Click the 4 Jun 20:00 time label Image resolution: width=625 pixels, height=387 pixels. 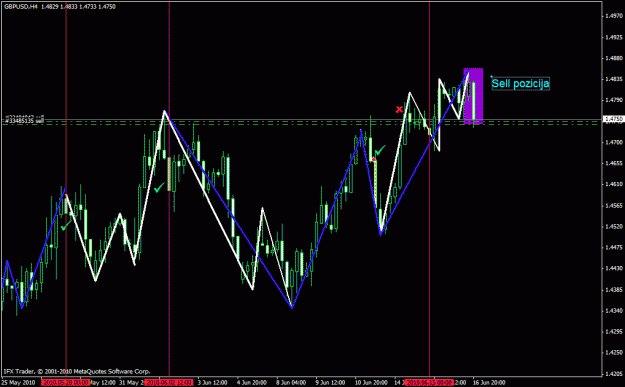[x=252, y=383]
